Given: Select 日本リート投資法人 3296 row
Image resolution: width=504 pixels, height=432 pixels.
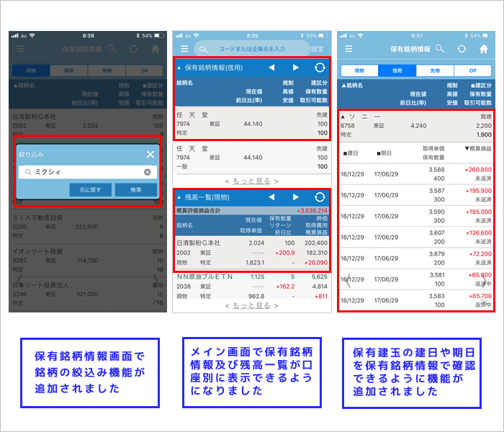Looking at the screenshot, I should [x=88, y=294].
